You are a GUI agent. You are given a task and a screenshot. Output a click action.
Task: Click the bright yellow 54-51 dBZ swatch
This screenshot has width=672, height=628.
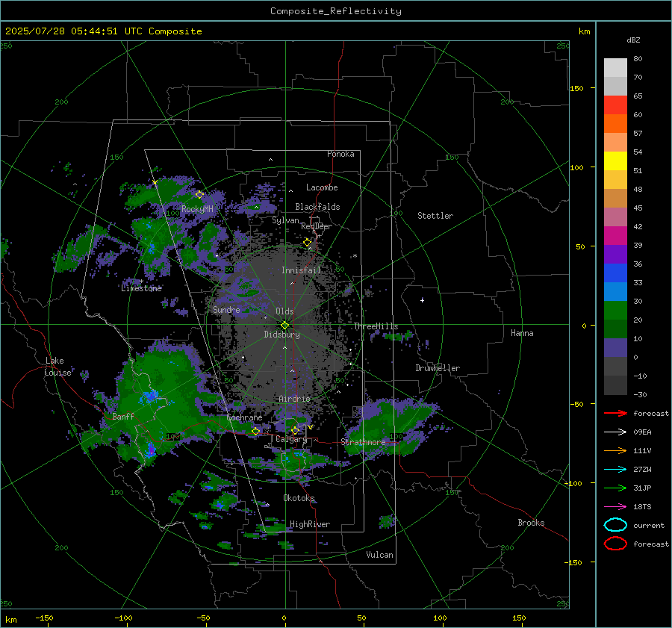coord(615,161)
